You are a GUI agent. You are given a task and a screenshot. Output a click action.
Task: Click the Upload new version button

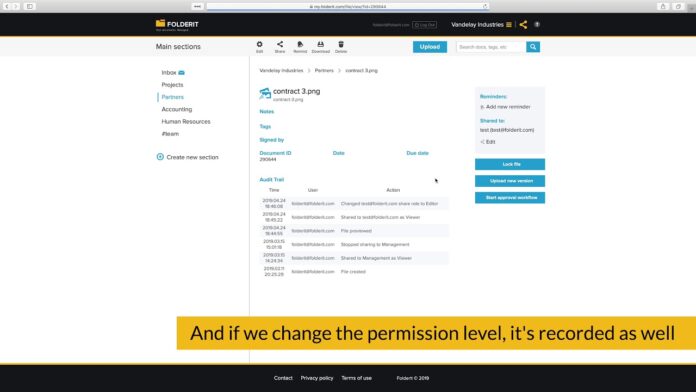(510, 181)
